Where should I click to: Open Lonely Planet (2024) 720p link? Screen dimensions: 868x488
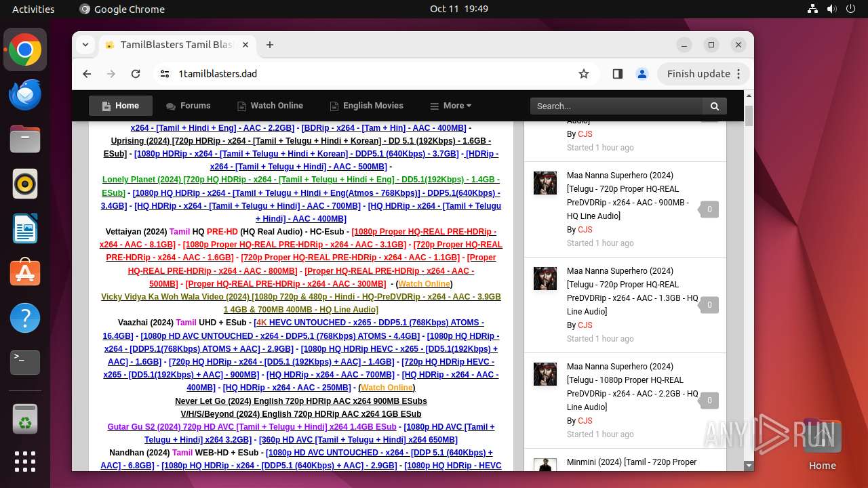(301, 186)
